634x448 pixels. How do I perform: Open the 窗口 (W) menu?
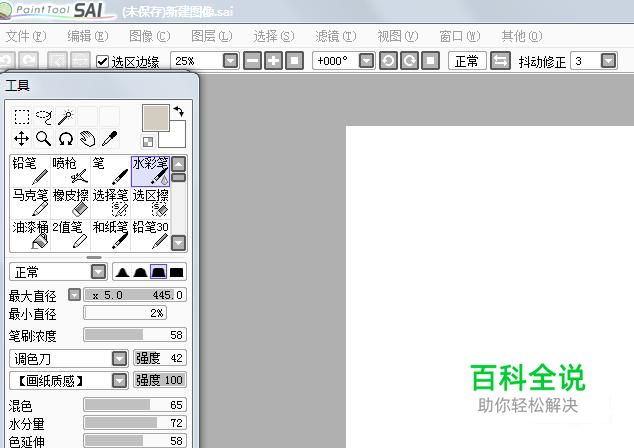(x=460, y=36)
